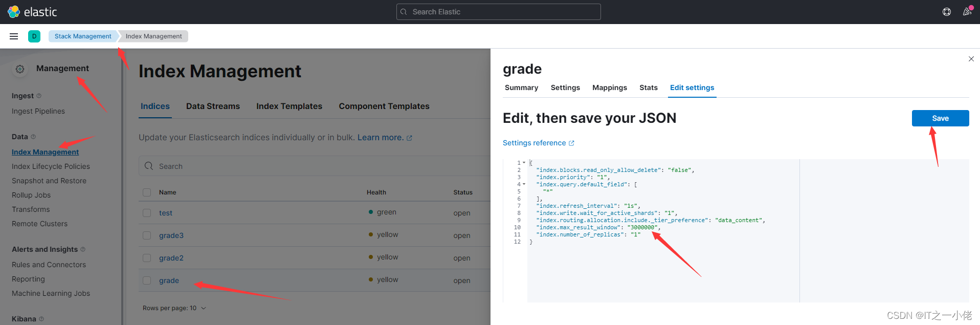Open the grade index link
This screenshot has width=980, height=325.
169,280
